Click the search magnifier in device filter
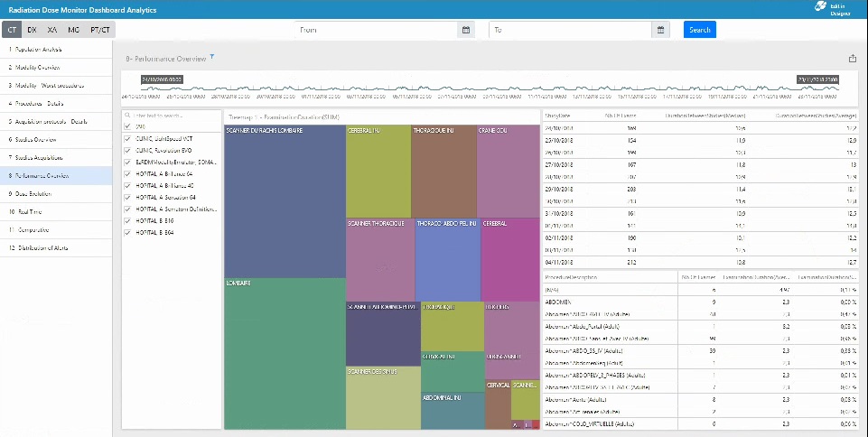868x437 pixels. pos(127,116)
